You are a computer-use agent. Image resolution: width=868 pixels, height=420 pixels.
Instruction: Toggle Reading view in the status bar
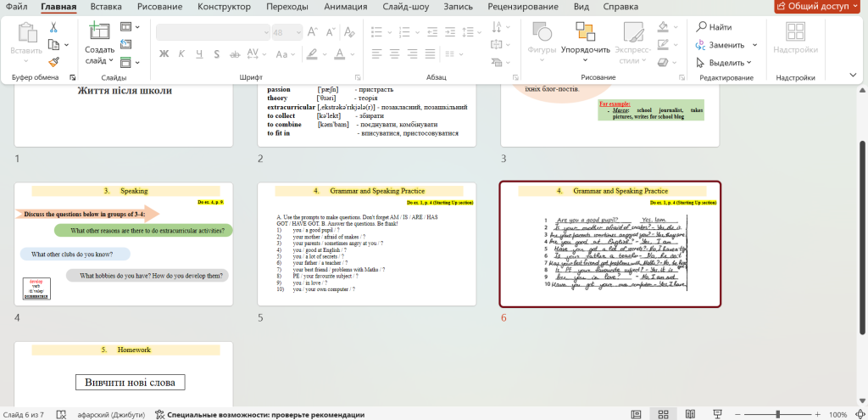tap(692, 414)
